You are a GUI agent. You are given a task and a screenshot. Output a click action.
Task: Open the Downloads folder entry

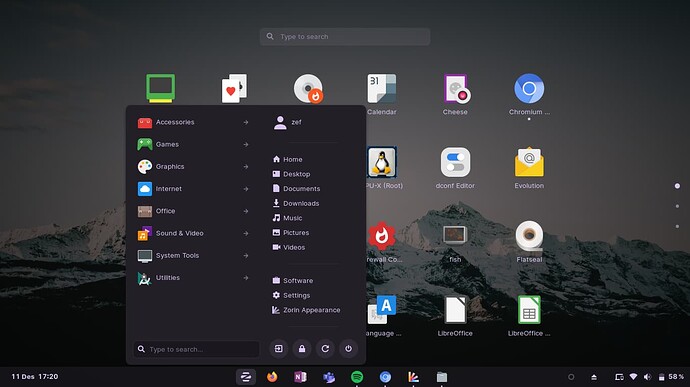click(x=296, y=203)
